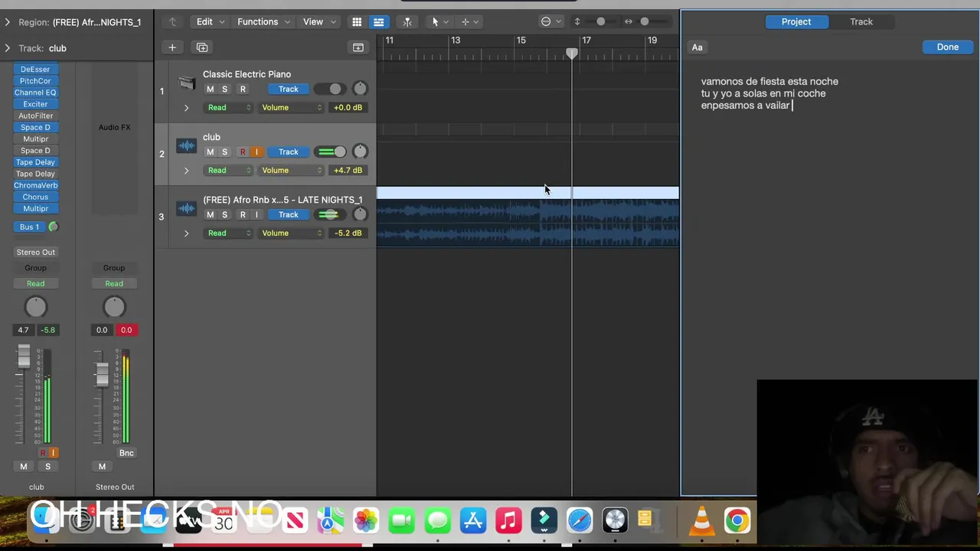Open Filmora icon in the dock

[544, 521]
